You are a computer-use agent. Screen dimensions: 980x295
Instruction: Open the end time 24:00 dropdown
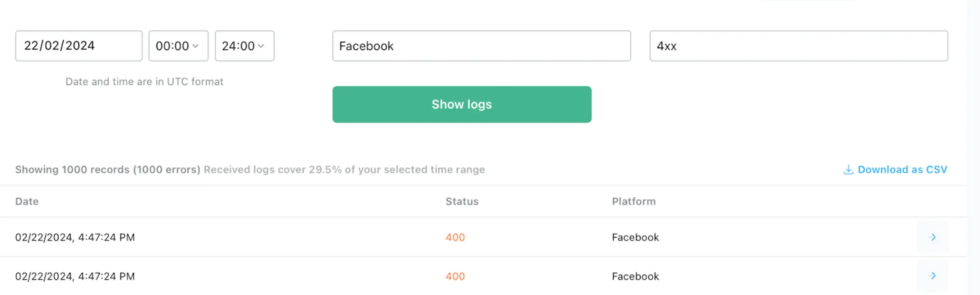click(x=244, y=46)
